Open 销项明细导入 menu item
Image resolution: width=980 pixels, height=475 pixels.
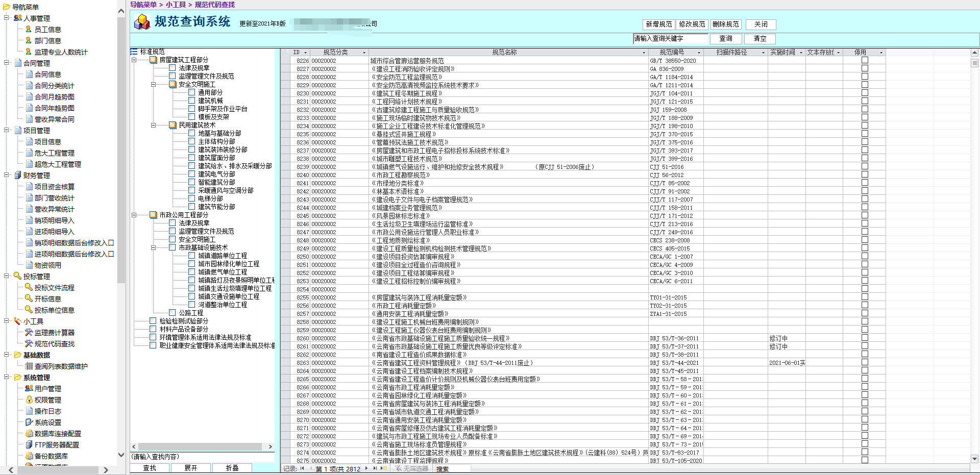54,220
